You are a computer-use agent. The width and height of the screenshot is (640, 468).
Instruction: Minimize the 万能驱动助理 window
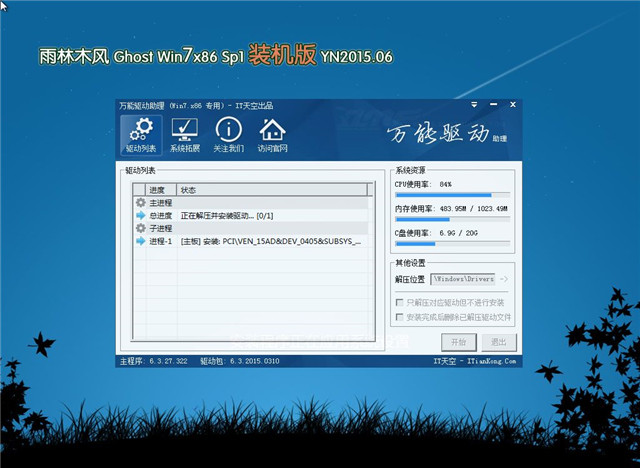[x=494, y=105]
